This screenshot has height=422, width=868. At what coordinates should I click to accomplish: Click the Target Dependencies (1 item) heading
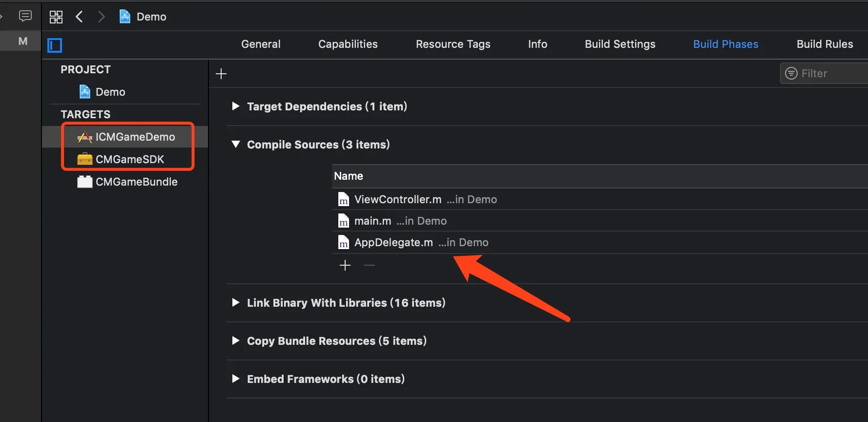[x=327, y=106]
